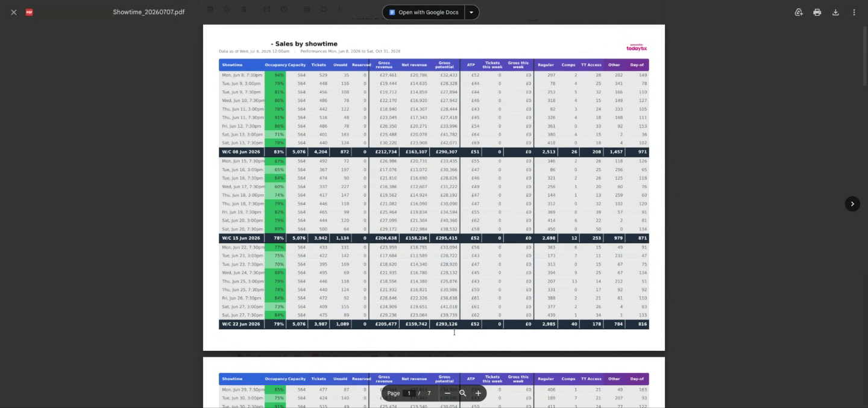This screenshot has height=408, width=868.
Task: Zoom in on the PDF page
Action: coord(478,393)
